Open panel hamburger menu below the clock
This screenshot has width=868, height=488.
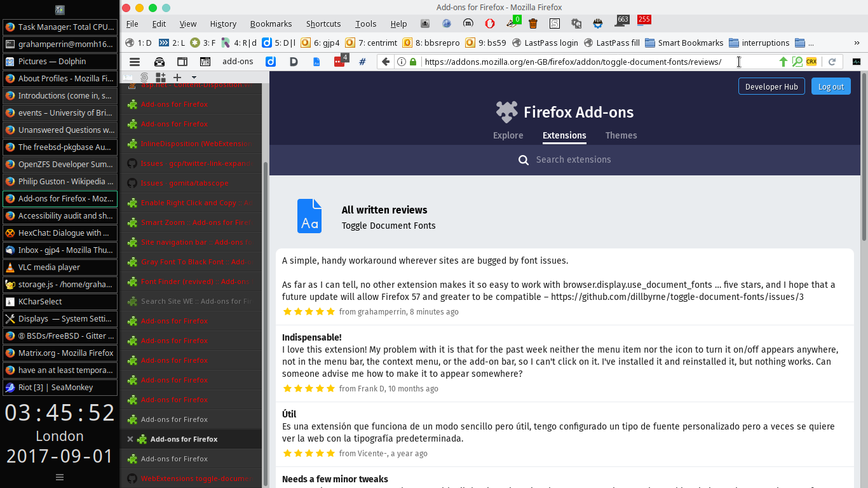point(60,477)
